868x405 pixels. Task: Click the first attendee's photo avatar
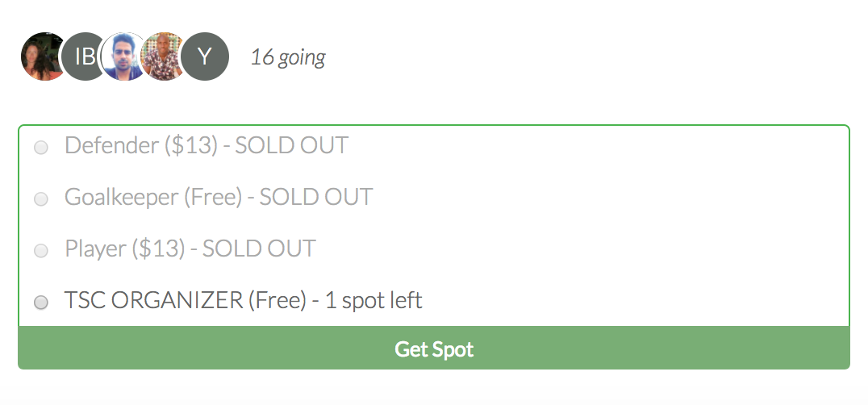[x=39, y=56]
